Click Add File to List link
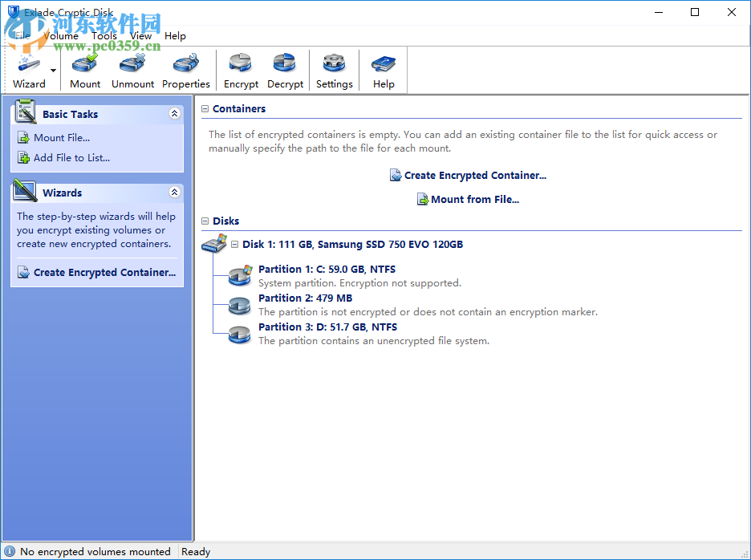The image size is (751, 560). pyautogui.click(x=71, y=158)
